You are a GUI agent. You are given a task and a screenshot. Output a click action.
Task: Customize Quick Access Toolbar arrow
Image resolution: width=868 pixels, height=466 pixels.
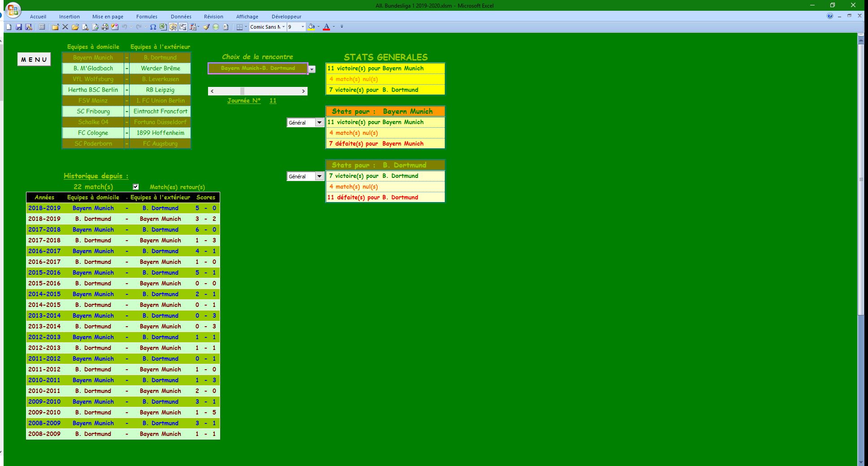point(342,27)
